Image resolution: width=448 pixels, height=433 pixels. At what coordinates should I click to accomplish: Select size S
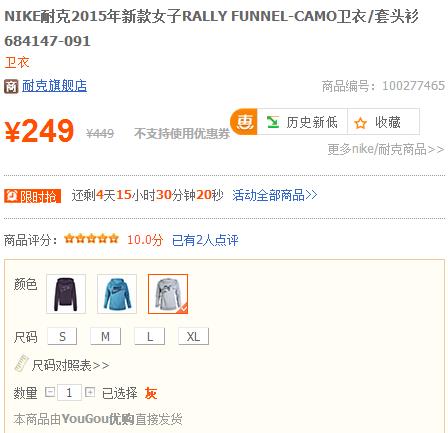click(x=62, y=336)
